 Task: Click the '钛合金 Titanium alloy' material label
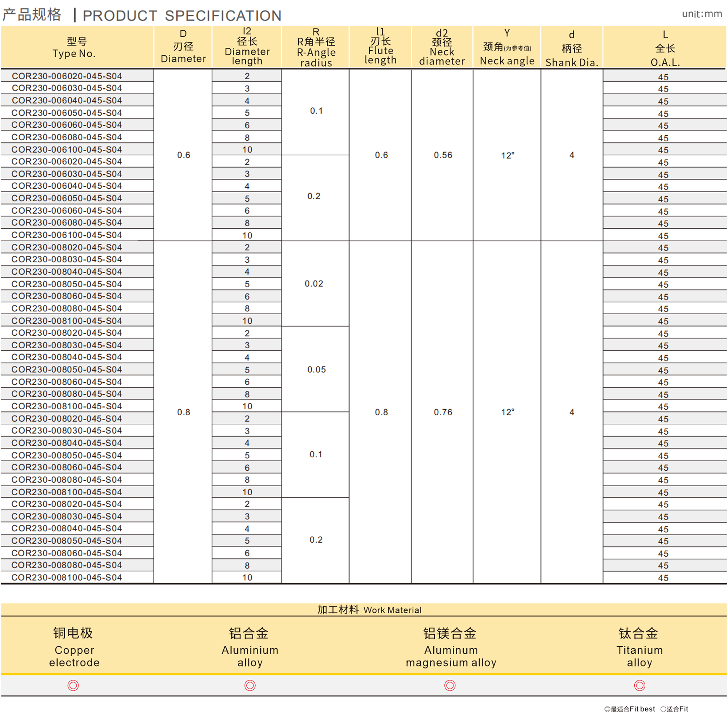[x=639, y=647]
